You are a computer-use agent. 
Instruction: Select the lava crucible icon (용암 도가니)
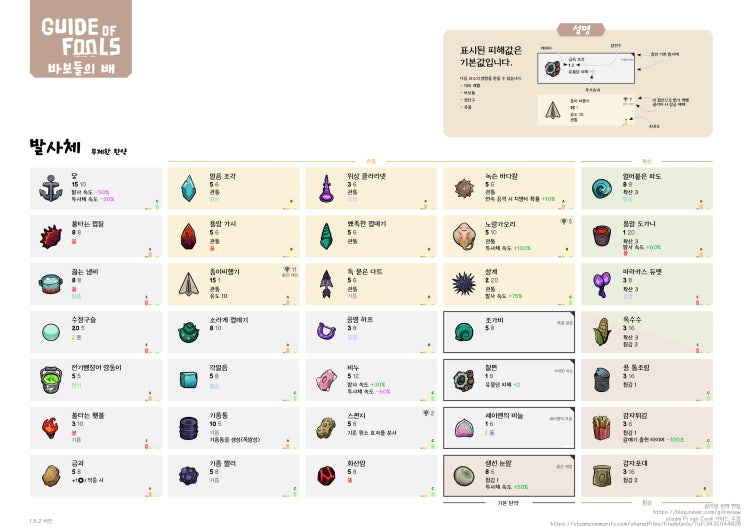602,236
